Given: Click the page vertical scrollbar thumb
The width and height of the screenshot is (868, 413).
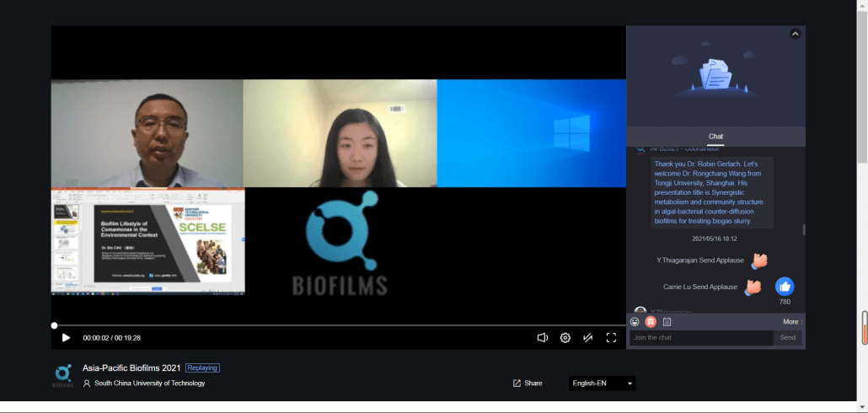Looking at the screenshot, I should click(863, 327).
